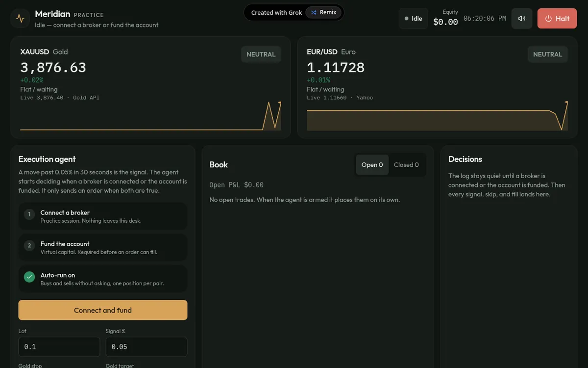Click the Idle status pill
This screenshot has height=368, width=588.
coord(414,19)
